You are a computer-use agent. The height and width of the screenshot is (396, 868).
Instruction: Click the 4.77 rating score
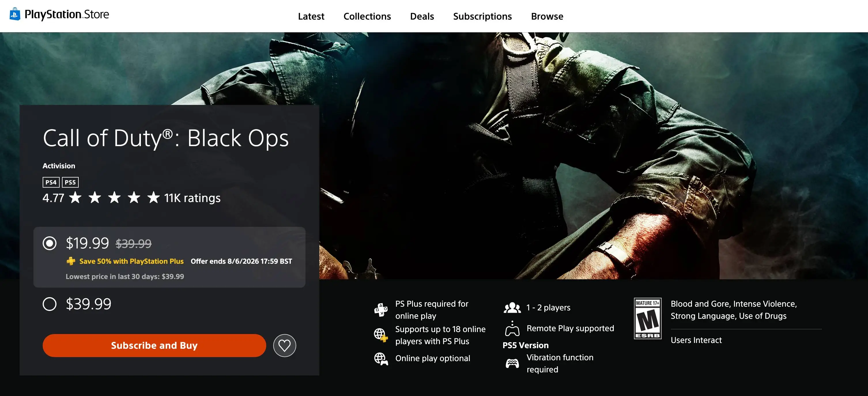[53, 198]
